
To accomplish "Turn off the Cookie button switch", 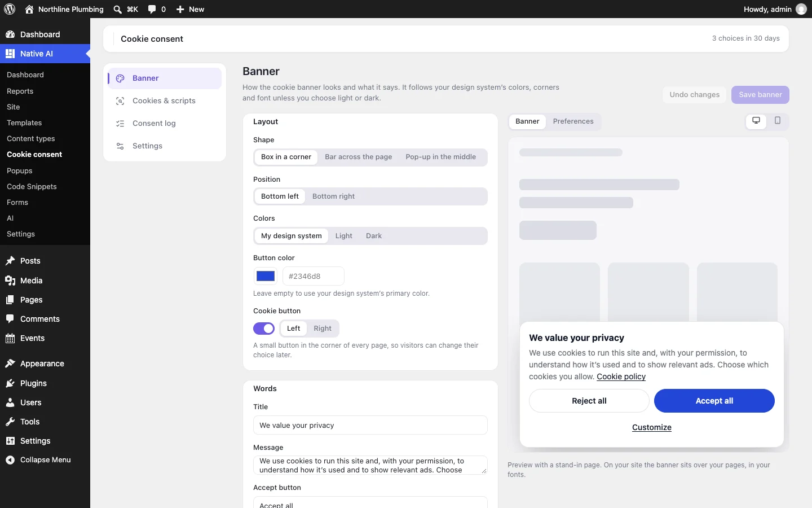I will point(264,329).
